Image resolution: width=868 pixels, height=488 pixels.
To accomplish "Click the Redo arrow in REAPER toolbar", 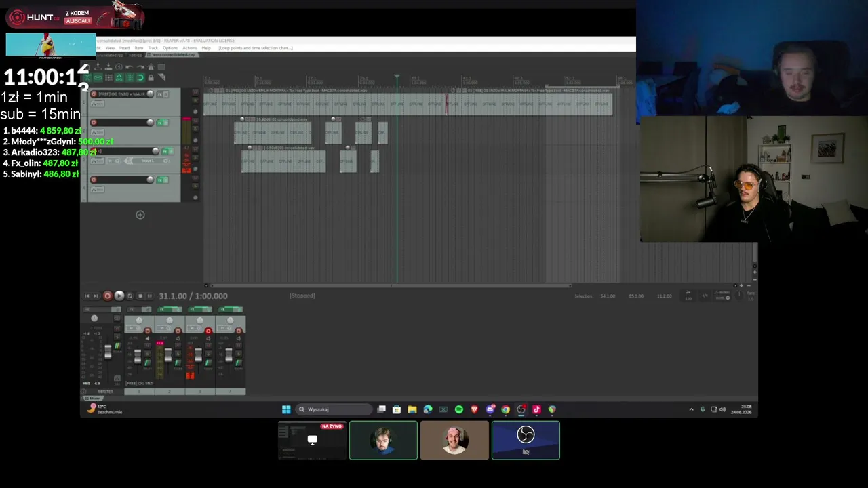I will tap(140, 67).
